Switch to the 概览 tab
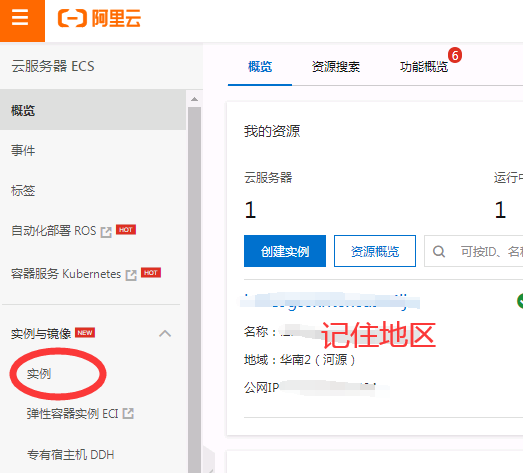523x473 pixels. (260, 67)
